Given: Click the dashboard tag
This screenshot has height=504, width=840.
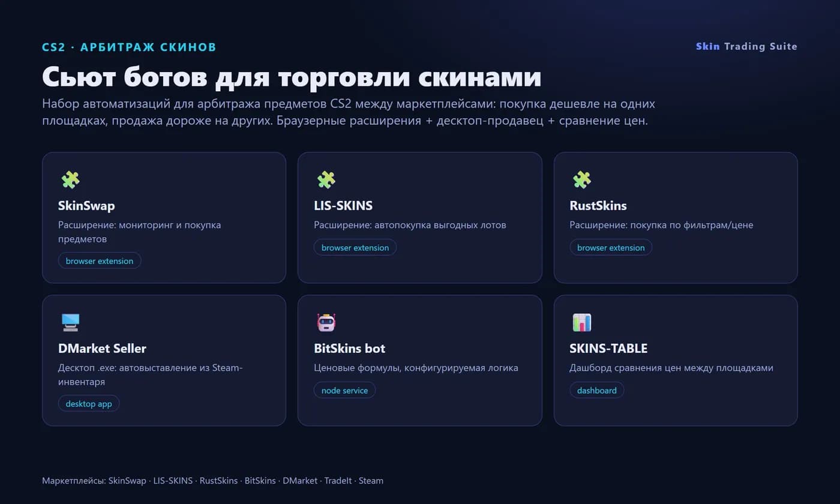Looking at the screenshot, I should [596, 390].
